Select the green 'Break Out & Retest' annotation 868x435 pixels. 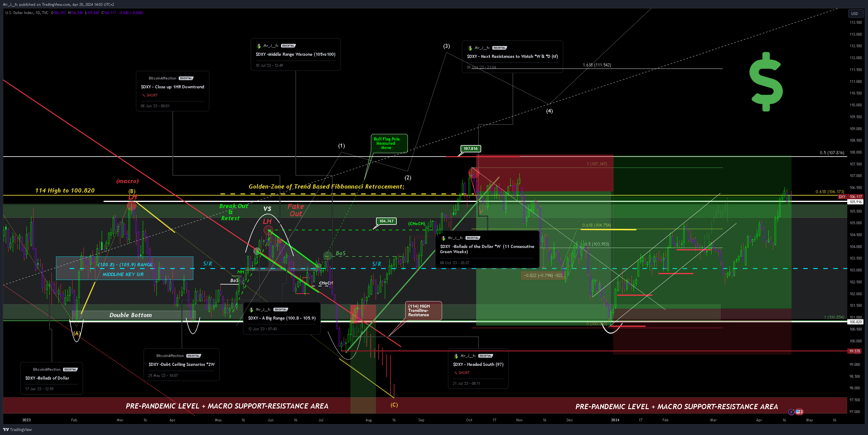click(233, 212)
